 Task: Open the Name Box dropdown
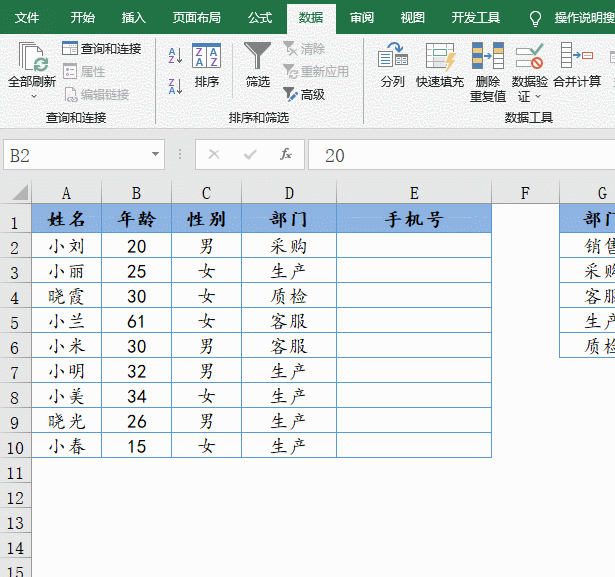[155, 154]
